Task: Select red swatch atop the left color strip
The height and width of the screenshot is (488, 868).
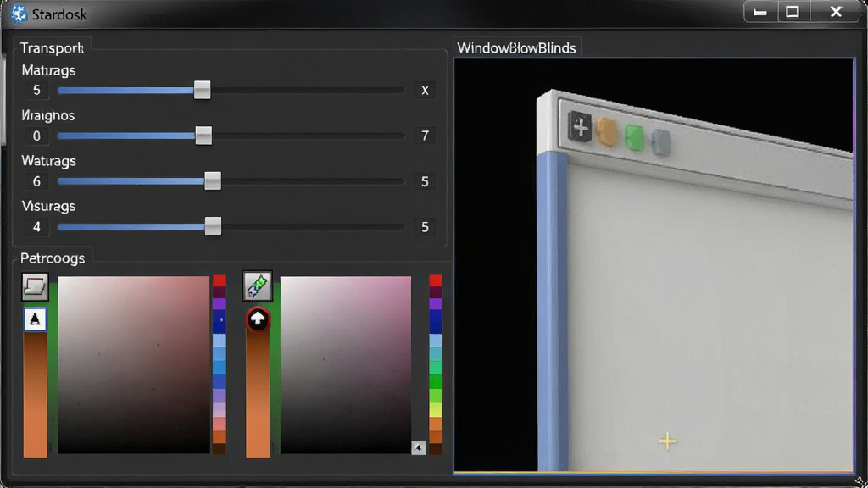Action: point(220,280)
